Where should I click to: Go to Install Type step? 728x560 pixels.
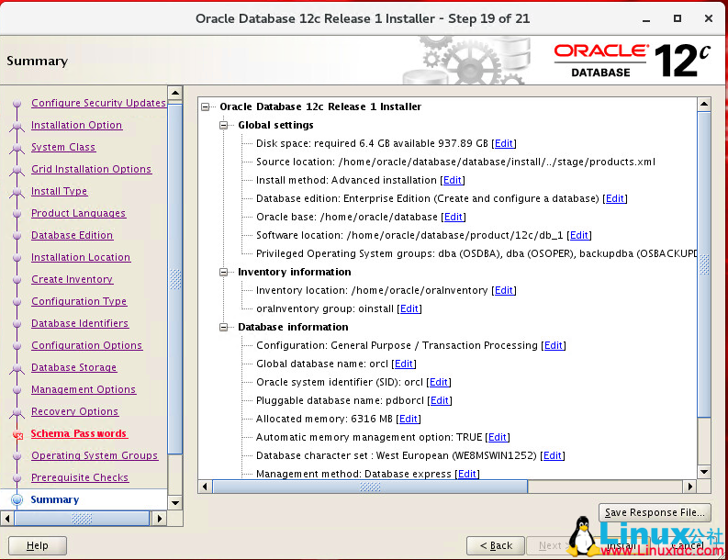point(59,191)
